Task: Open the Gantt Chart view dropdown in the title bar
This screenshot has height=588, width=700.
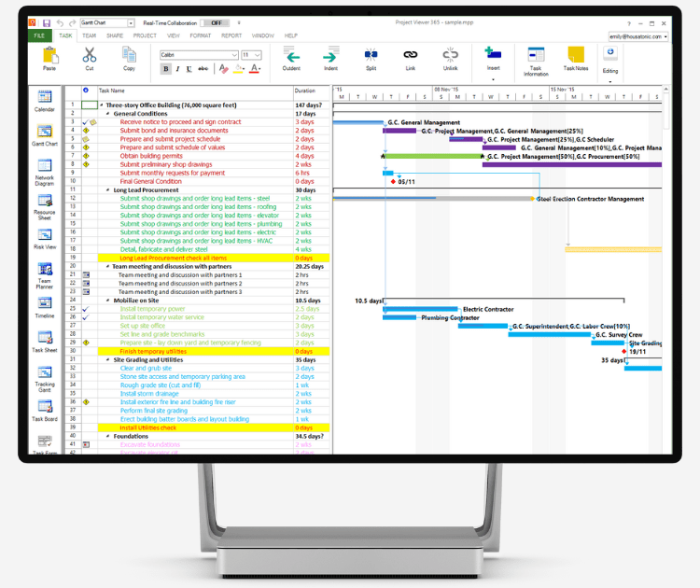Action: 131,22
